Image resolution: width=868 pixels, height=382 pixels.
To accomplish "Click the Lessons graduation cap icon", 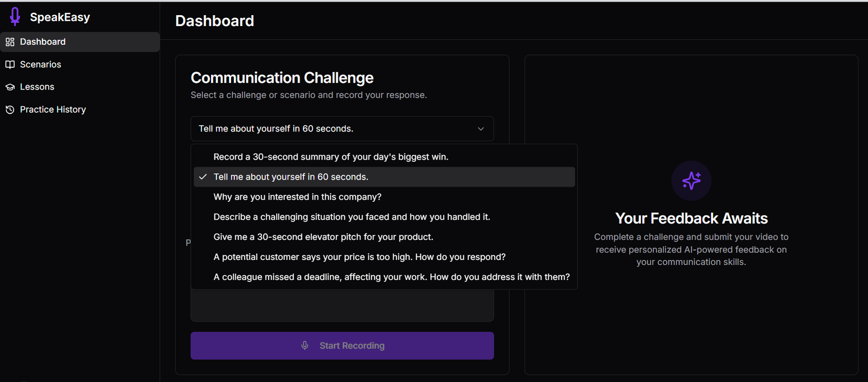I will click(10, 87).
